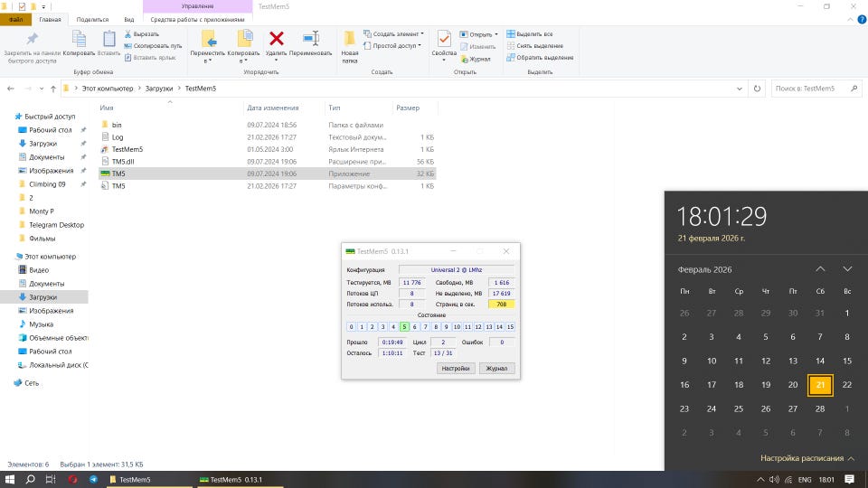This screenshot has height=488, width=868.
Task: Open Простой доступ dropdown
Action: tap(392, 46)
